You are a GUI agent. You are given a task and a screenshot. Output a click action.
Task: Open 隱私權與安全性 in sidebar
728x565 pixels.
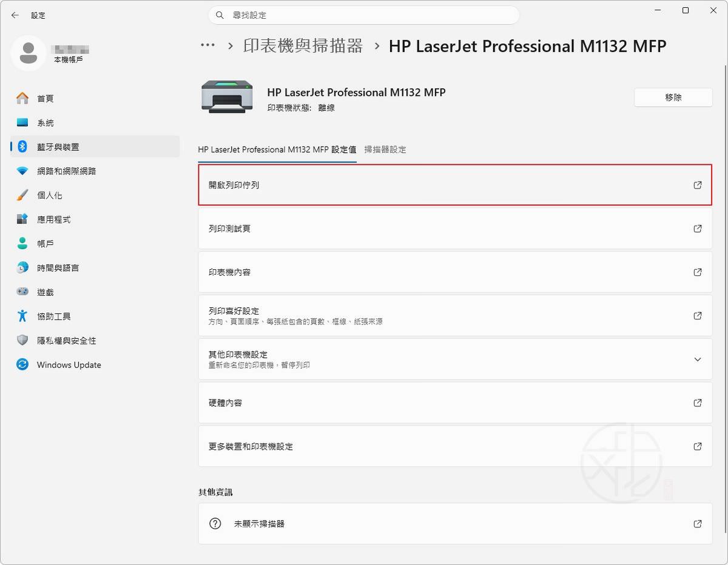tap(95, 341)
